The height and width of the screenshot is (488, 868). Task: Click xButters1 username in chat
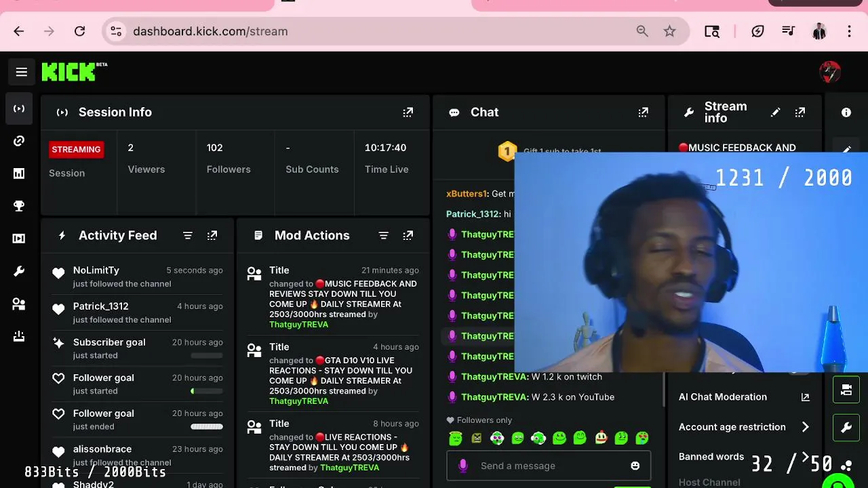click(x=466, y=194)
